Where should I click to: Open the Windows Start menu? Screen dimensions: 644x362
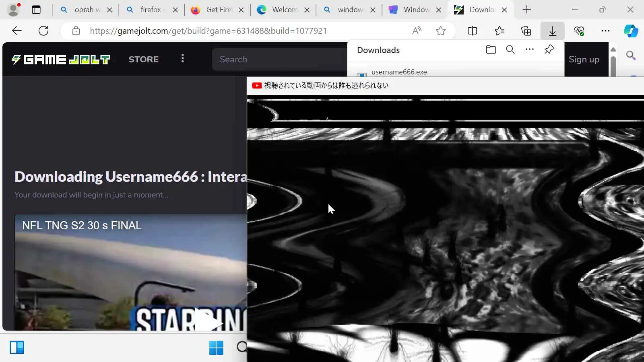pyautogui.click(x=216, y=348)
